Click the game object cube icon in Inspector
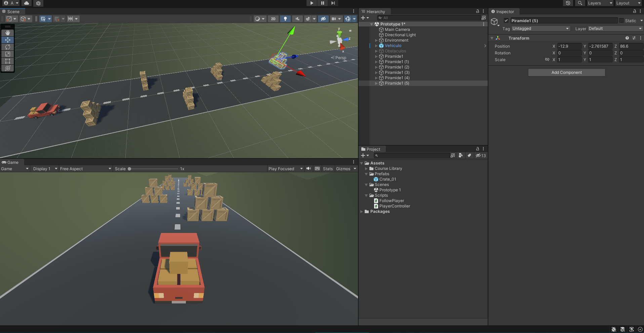 pyautogui.click(x=494, y=22)
